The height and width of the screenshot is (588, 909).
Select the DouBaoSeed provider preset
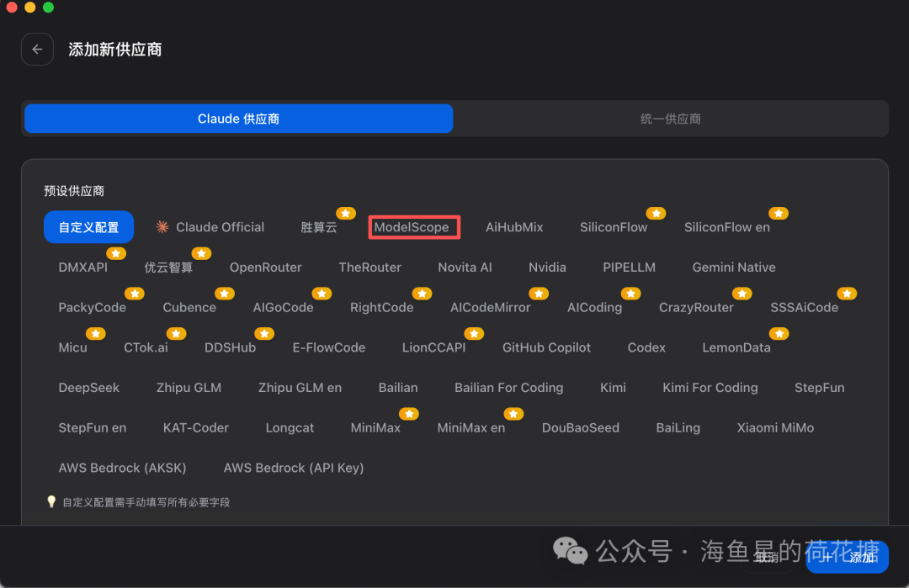pos(580,427)
